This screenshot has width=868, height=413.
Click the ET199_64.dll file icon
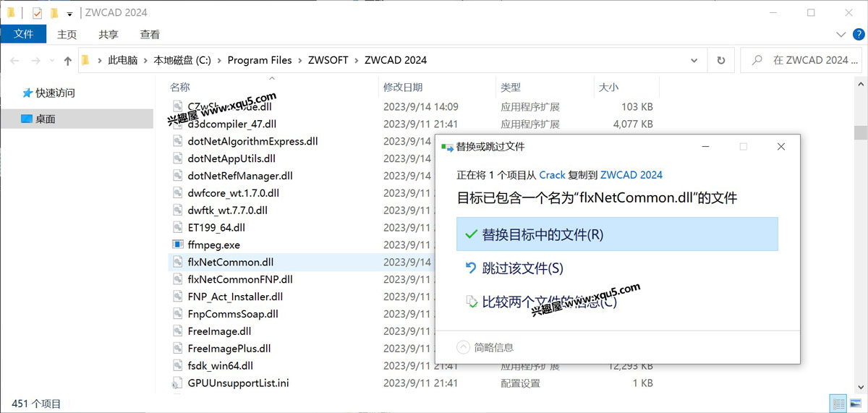pyautogui.click(x=178, y=228)
